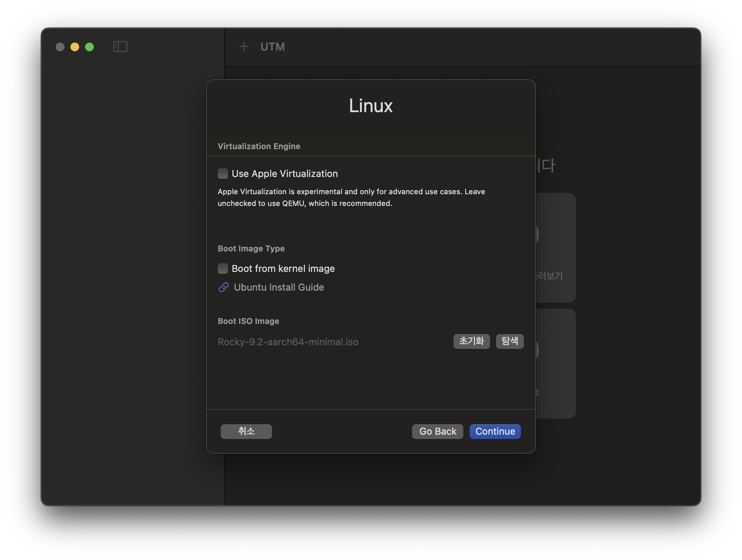This screenshot has width=742, height=560.
Task: Click the green full-screen window button
Action: pos(89,47)
